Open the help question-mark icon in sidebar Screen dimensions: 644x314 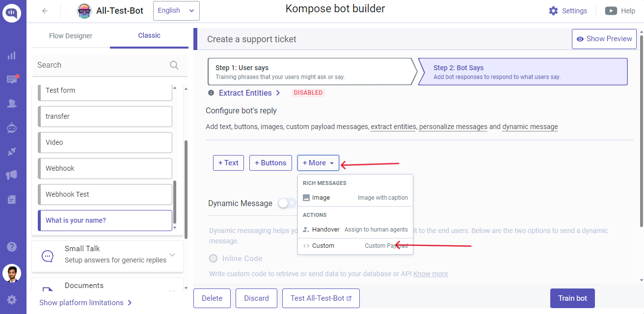[x=12, y=246]
